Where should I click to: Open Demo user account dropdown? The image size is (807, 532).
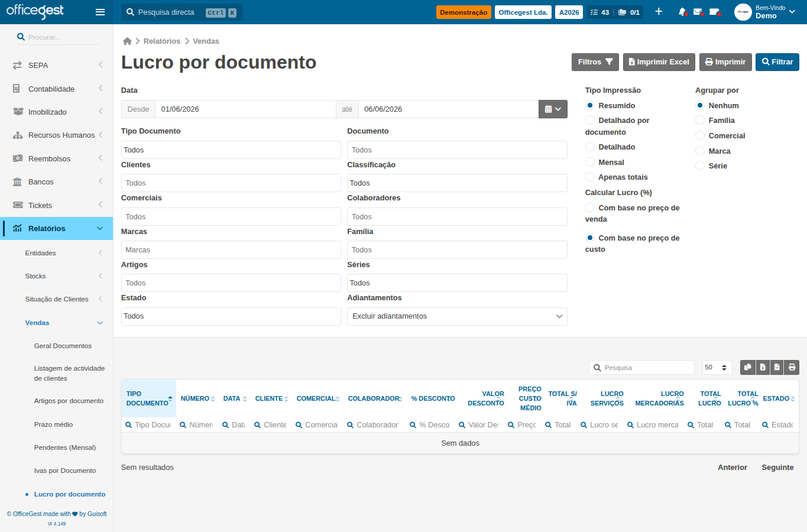pyautogui.click(x=776, y=12)
